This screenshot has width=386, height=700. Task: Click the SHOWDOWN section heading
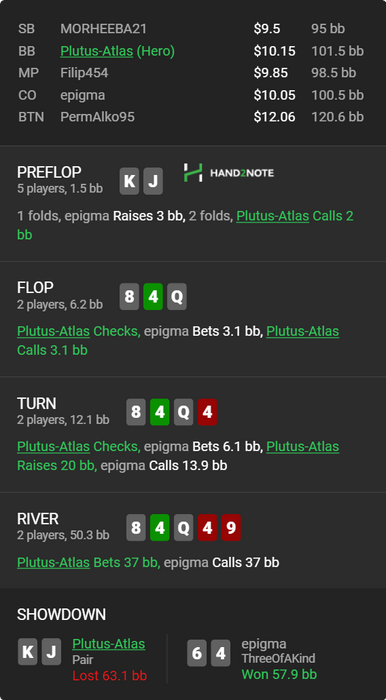tap(62, 614)
